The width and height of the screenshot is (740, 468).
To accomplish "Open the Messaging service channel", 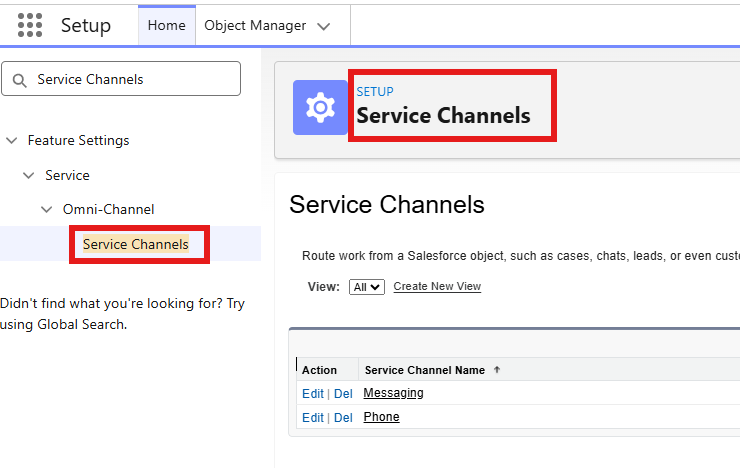I will [393, 393].
